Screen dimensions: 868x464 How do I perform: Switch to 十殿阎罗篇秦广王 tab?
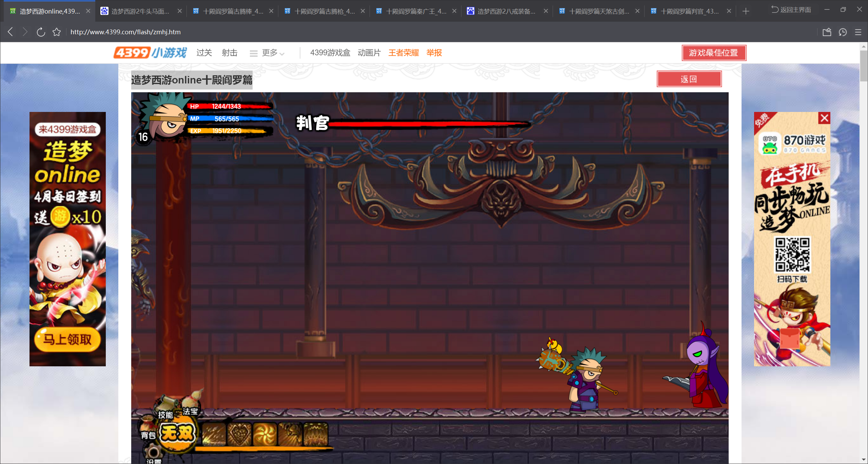415,11
